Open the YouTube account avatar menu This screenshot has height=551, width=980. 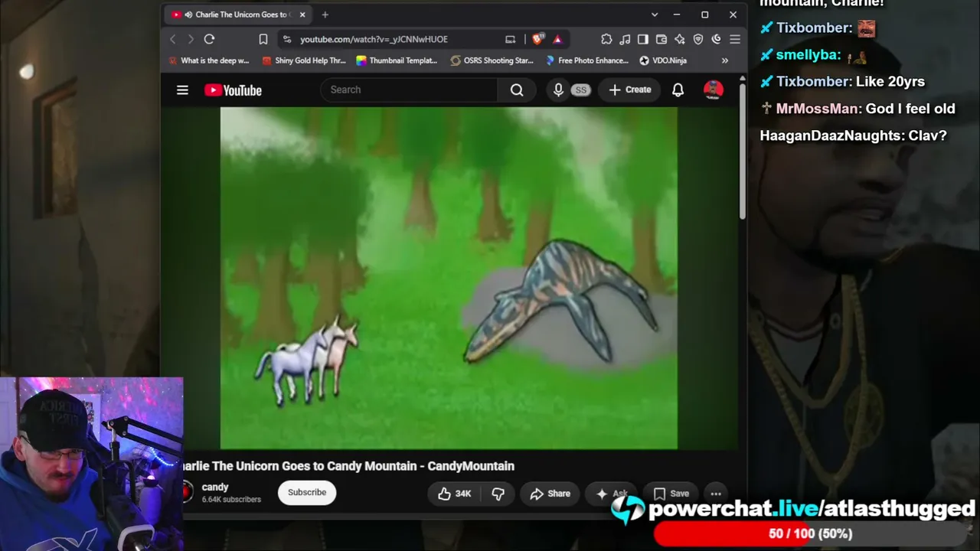tap(713, 90)
